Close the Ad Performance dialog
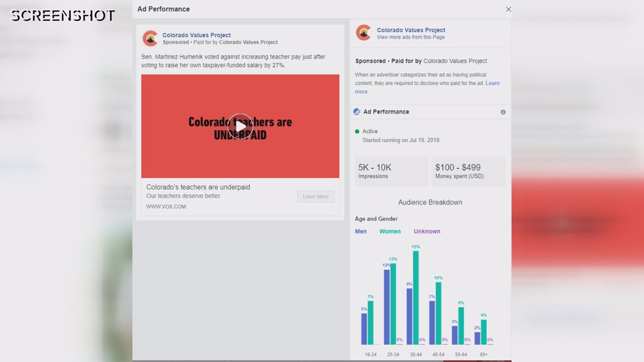The height and width of the screenshot is (362, 644). click(508, 10)
